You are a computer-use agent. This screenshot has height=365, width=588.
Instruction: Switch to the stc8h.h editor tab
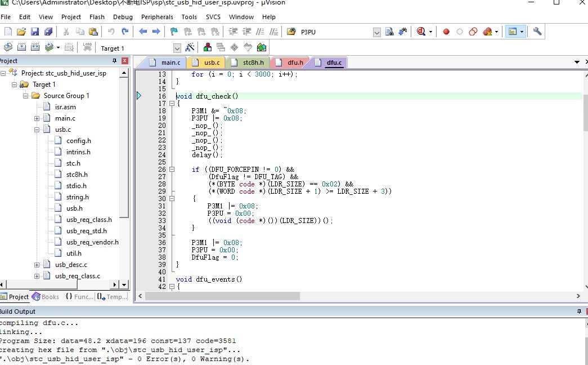[248, 63]
